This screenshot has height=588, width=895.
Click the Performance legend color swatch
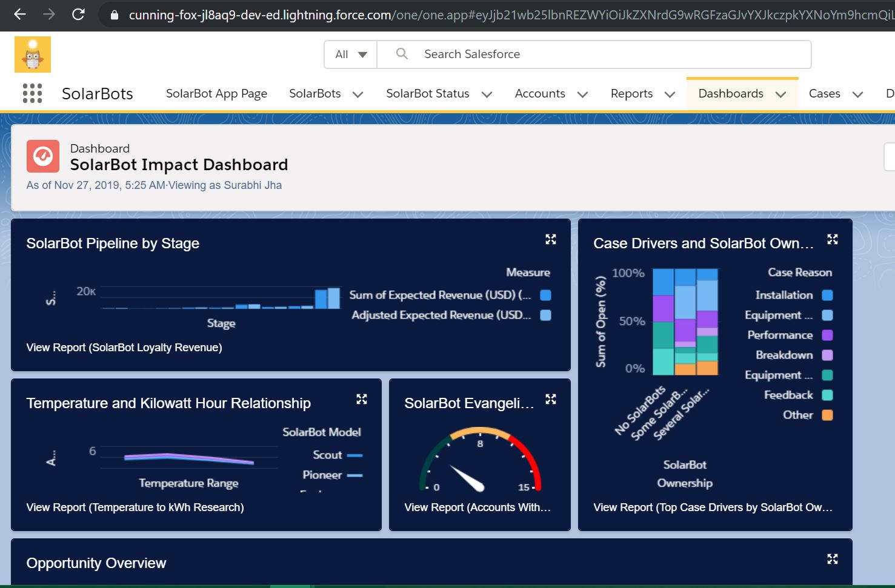click(827, 335)
